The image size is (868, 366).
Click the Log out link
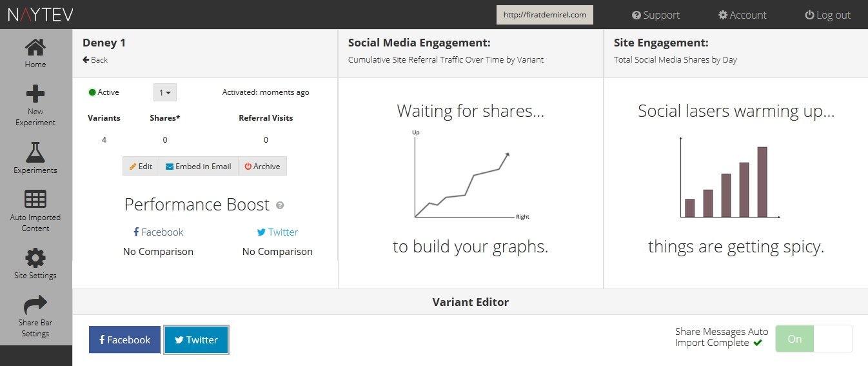coord(827,15)
